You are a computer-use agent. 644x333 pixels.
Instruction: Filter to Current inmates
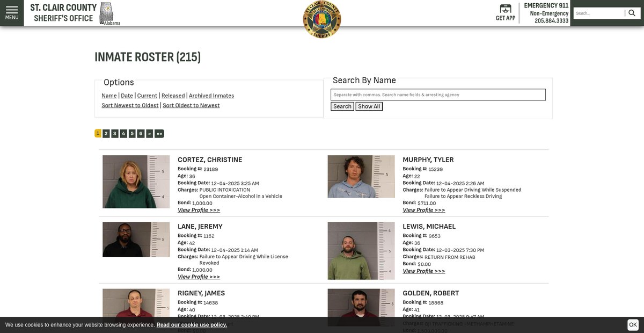(x=147, y=96)
